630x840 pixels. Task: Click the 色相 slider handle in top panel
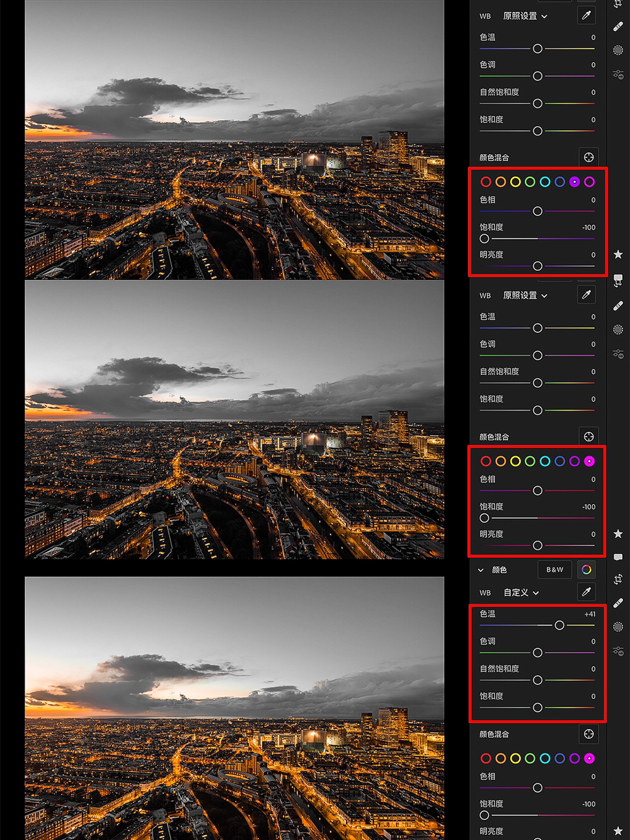tap(537, 212)
